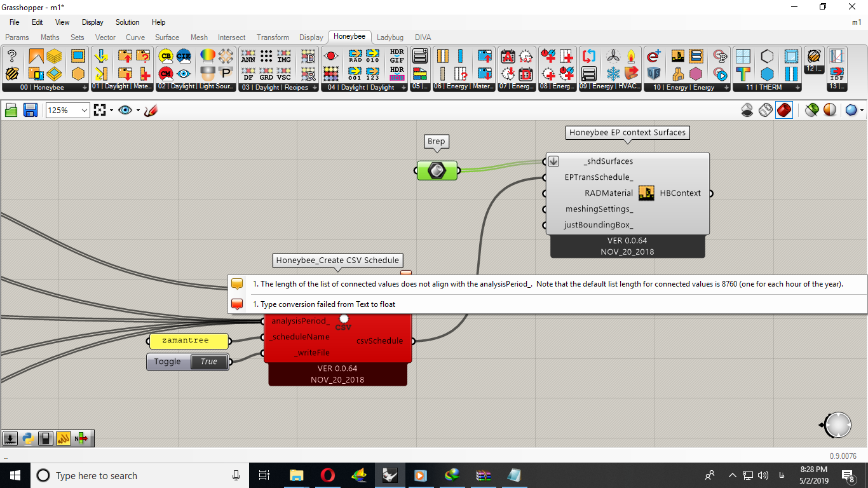Toggle the orange-white document preview settings sphere
The image size is (868, 488).
[x=830, y=110]
